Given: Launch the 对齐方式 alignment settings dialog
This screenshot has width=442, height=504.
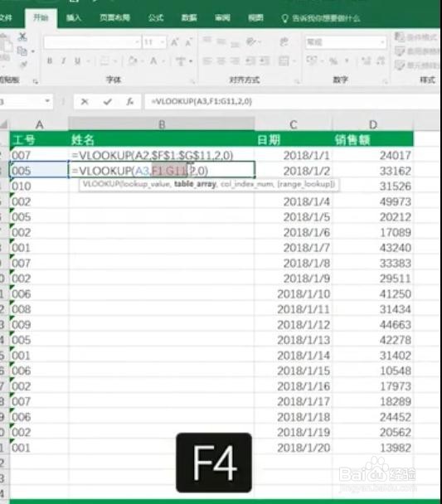Looking at the screenshot, I should tap(297, 81).
